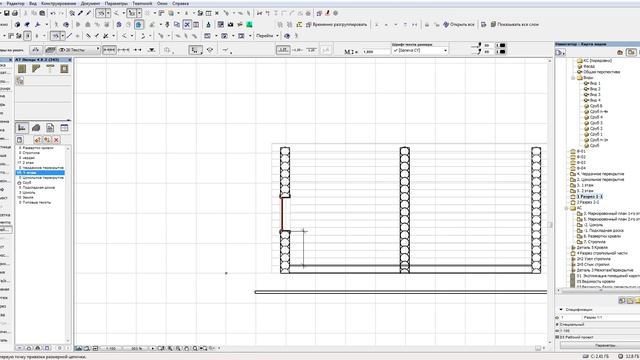Viewport: 640px width, 360px height.
Task: Click the red X delete story icon
Action: click(56, 140)
